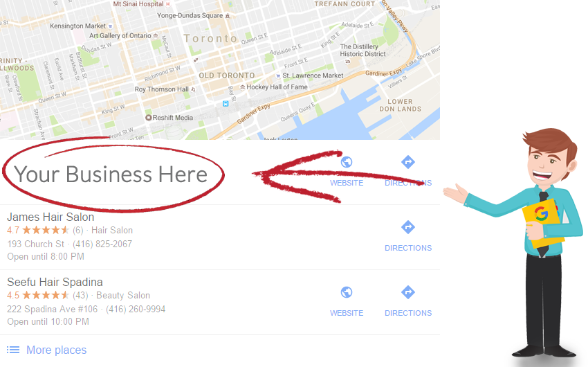Click the Directions icon for Your Business
This screenshot has height=367, width=588.
click(408, 162)
